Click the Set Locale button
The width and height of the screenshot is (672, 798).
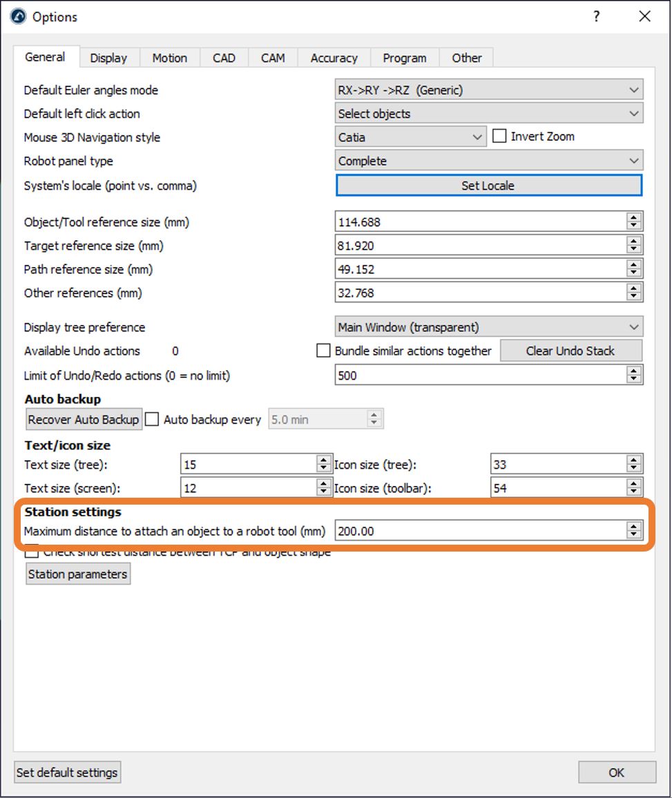click(488, 185)
